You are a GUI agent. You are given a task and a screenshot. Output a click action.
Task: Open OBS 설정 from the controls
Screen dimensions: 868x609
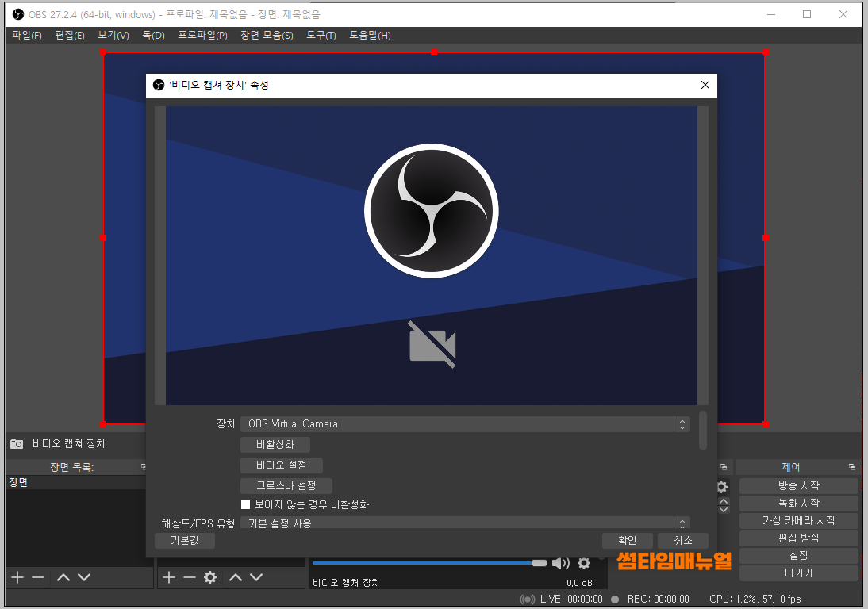coord(798,555)
